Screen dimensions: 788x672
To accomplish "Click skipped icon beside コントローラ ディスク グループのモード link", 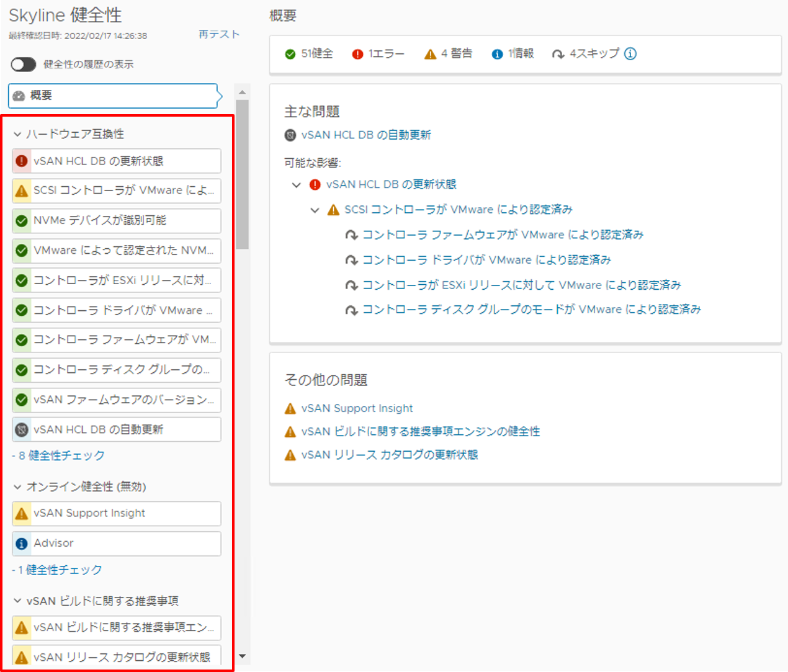I will click(352, 310).
